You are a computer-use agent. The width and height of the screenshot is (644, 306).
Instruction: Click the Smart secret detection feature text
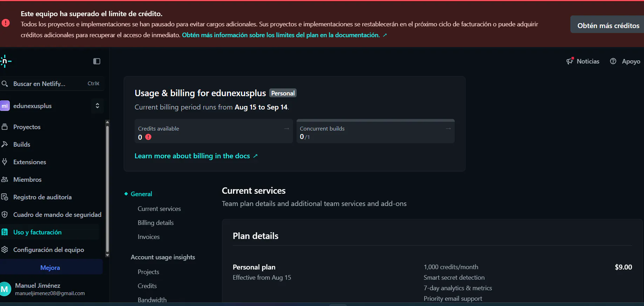pyautogui.click(x=454, y=278)
